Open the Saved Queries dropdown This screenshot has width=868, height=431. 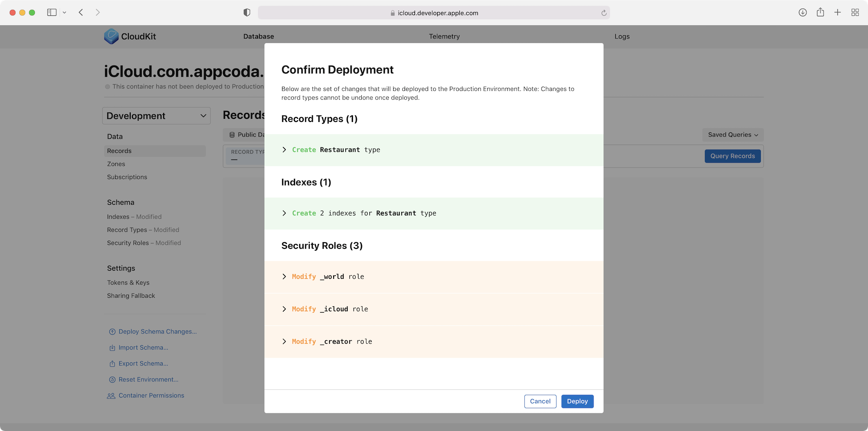pos(733,135)
